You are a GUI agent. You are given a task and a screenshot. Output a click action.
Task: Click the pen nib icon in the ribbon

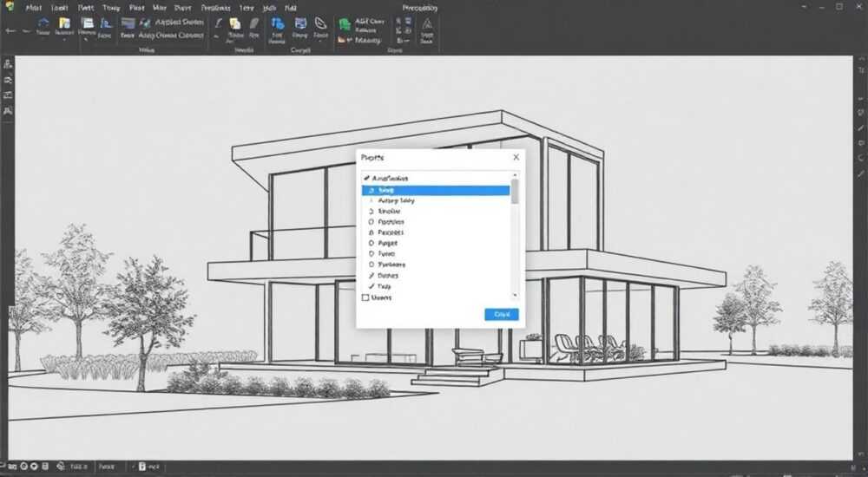(218, 23)
